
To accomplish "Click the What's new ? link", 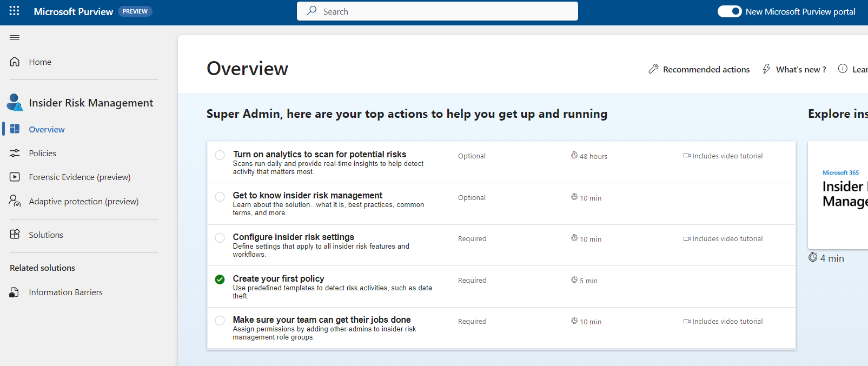I will click(x=794, y=69).
